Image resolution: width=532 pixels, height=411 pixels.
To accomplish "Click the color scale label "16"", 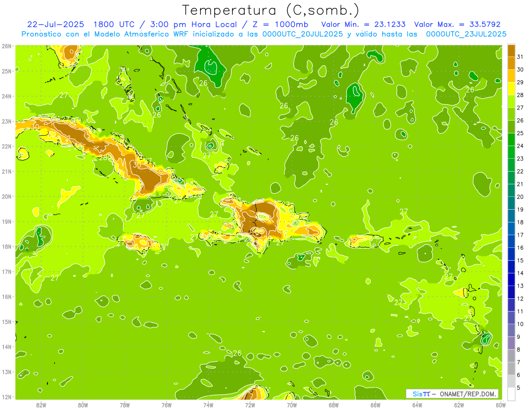I will pyautogui.click(x=520, y=247).
